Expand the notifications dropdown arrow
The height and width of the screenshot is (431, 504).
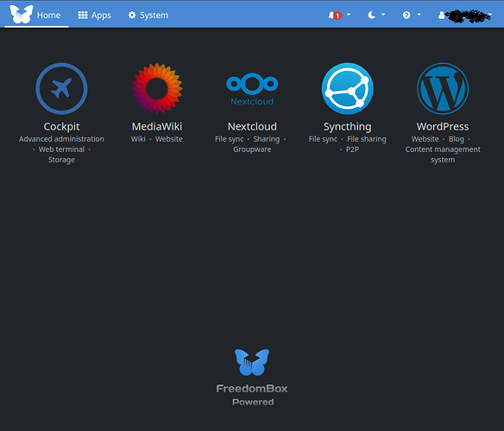click(349, 15)
